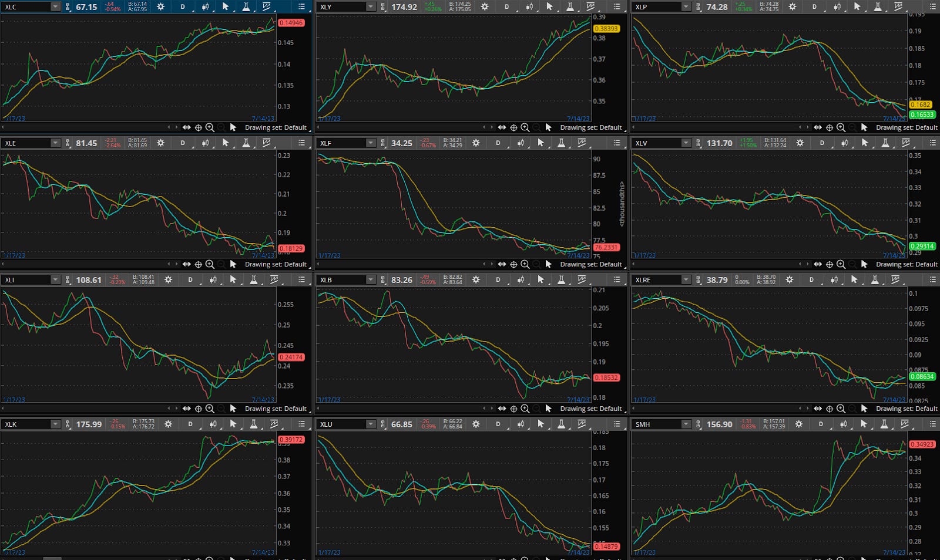
Task: Expand the XLY symbol dropdown arrow
Action: coord(371,7)
